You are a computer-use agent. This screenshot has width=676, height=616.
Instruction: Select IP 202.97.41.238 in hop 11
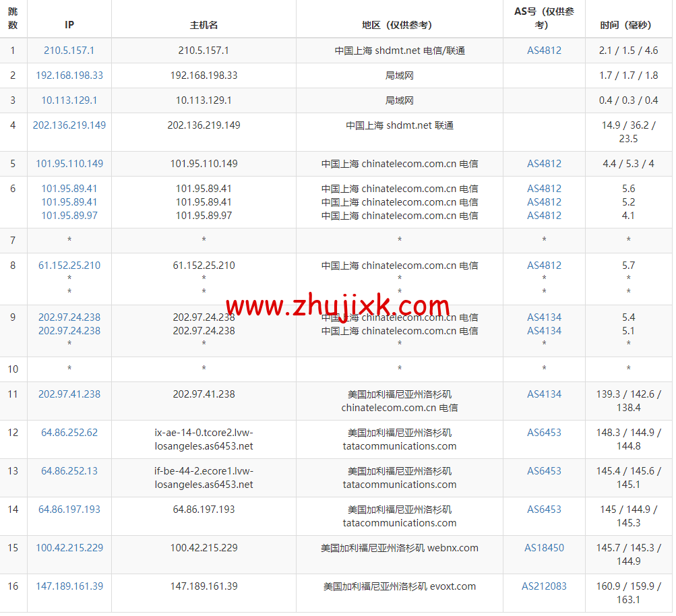click(69, 394)
